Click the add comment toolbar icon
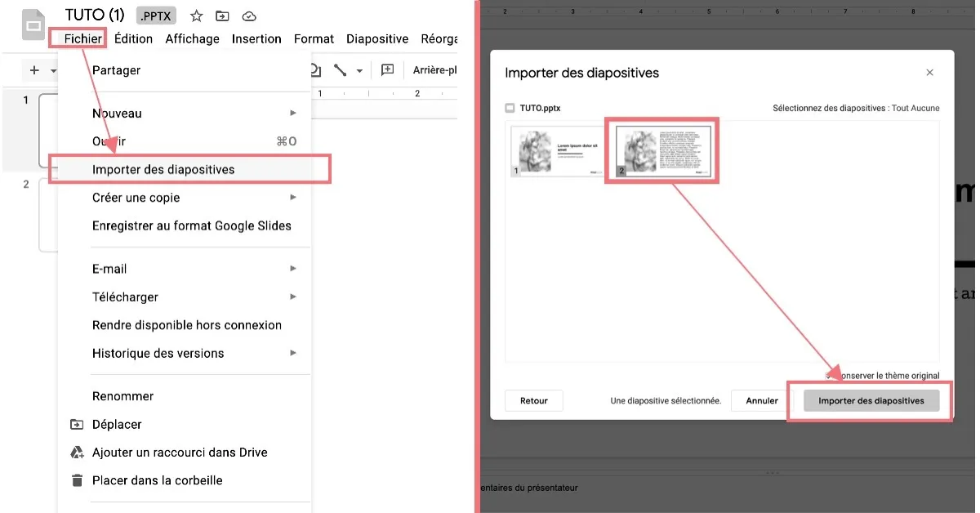 (387, 70)
